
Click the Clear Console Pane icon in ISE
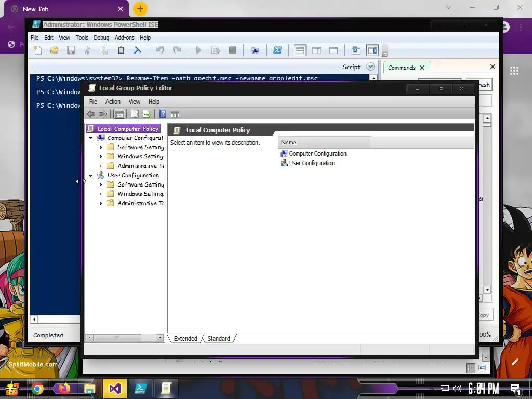coord(137,50)
